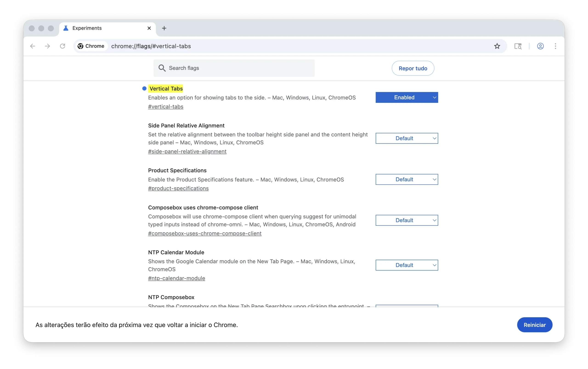This screenshot has height=369, width=588.
Task: Click the Chrome site info chip
Action: [x=91, y=46]
